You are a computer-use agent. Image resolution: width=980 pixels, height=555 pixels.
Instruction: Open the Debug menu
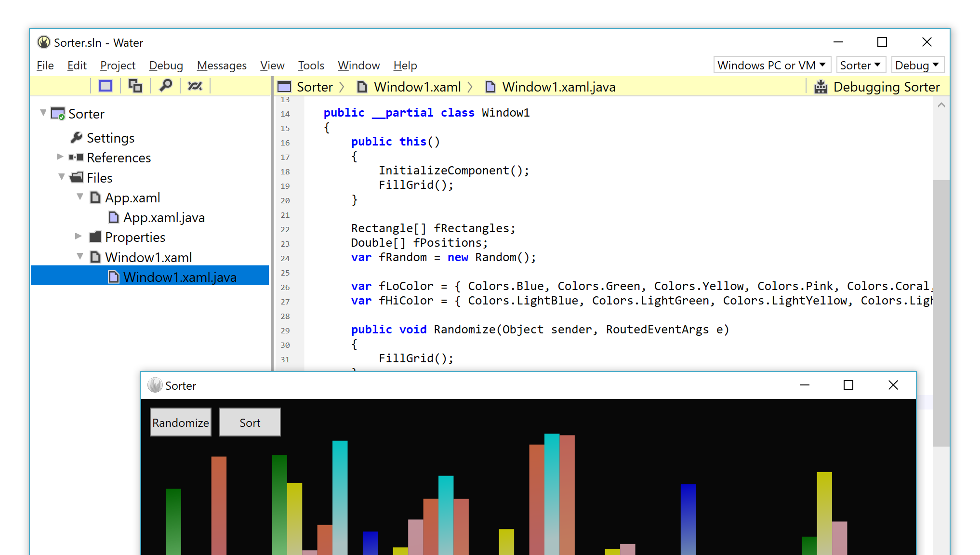pyautogui.click(x=166, y=65)
